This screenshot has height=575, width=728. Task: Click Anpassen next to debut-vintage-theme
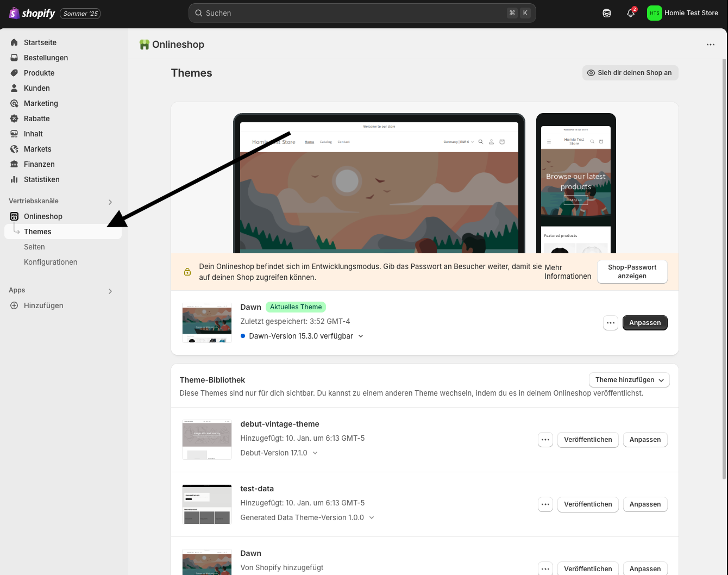click(645, 440)
